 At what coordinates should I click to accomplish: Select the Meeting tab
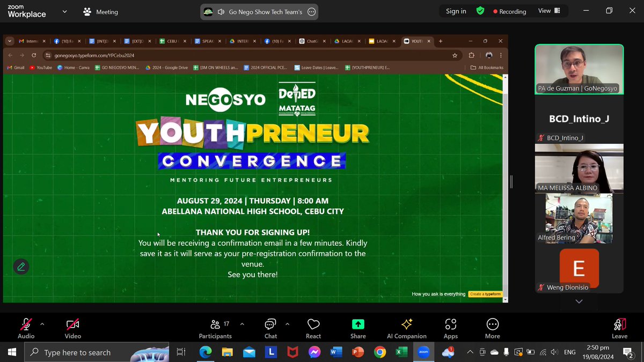(x=101, y=12)
